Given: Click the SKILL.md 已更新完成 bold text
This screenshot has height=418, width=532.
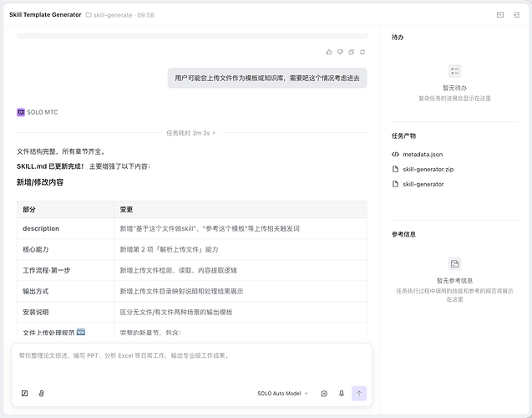Looking at the screenshot, I should coord(51,166).
